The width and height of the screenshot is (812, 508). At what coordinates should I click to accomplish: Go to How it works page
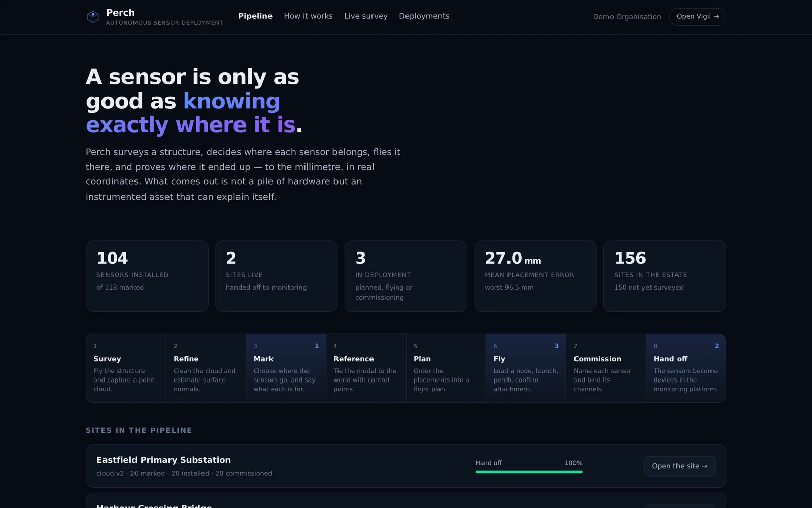[x=308, y=16]
